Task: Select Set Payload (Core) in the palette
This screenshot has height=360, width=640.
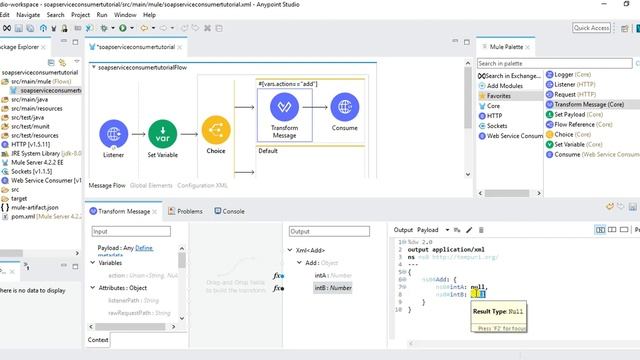Action: (x=574, y=114)
